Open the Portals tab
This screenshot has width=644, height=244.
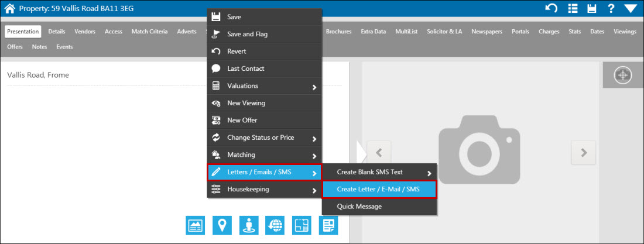click(x=520, y=32)
